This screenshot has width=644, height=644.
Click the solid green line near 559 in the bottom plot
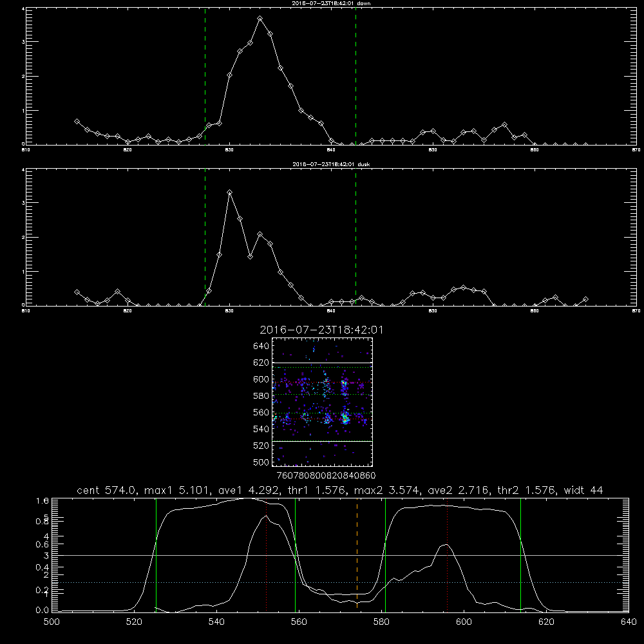[x=296, y=555]
